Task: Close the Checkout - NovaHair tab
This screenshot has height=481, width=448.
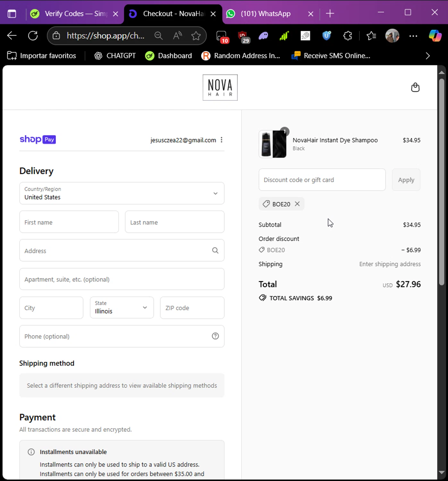Action: [x=213, y=14]
